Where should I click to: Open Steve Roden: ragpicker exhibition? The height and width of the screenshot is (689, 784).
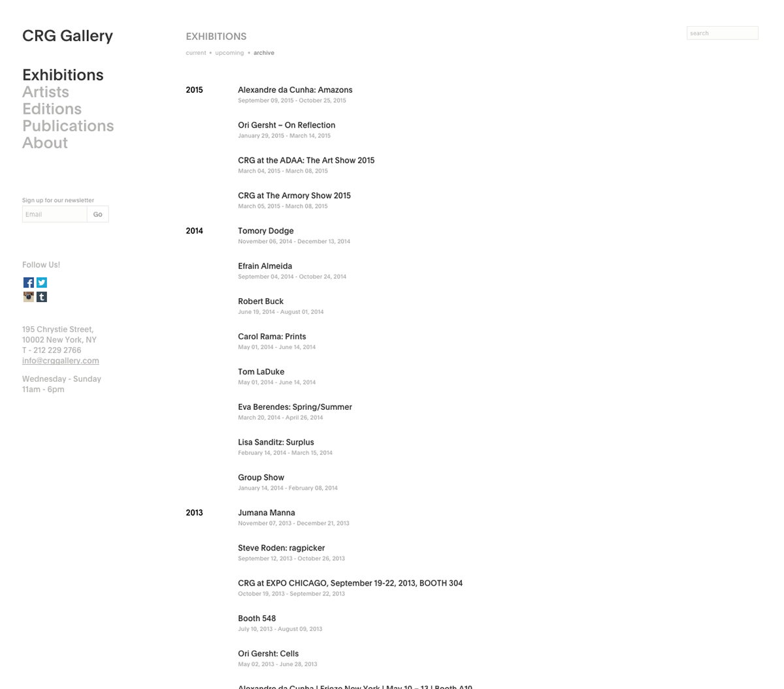coord(282,548)
